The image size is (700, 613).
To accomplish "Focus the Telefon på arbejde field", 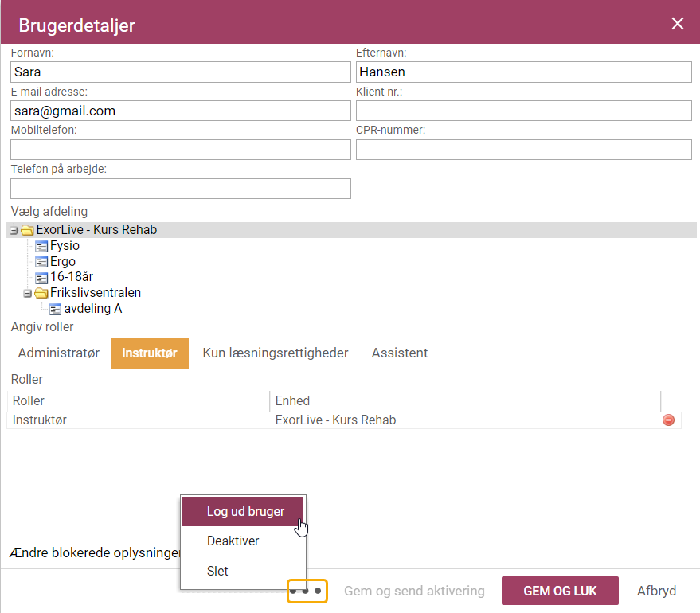I will click(180, 189).
